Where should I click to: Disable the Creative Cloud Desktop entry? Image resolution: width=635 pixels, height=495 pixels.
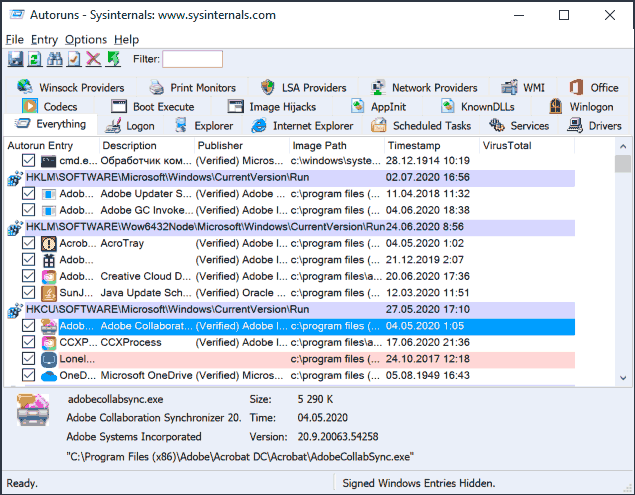point(28,276)
